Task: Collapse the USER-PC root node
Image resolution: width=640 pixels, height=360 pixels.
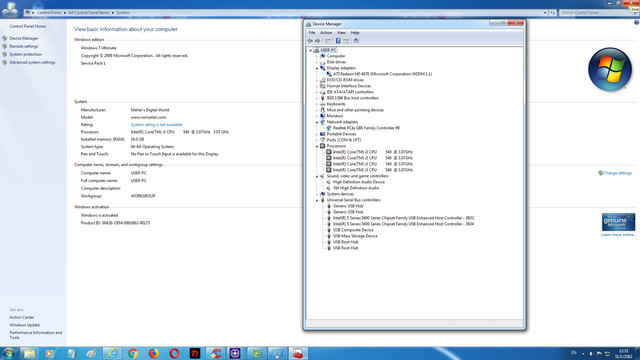Action: point(311,50)
